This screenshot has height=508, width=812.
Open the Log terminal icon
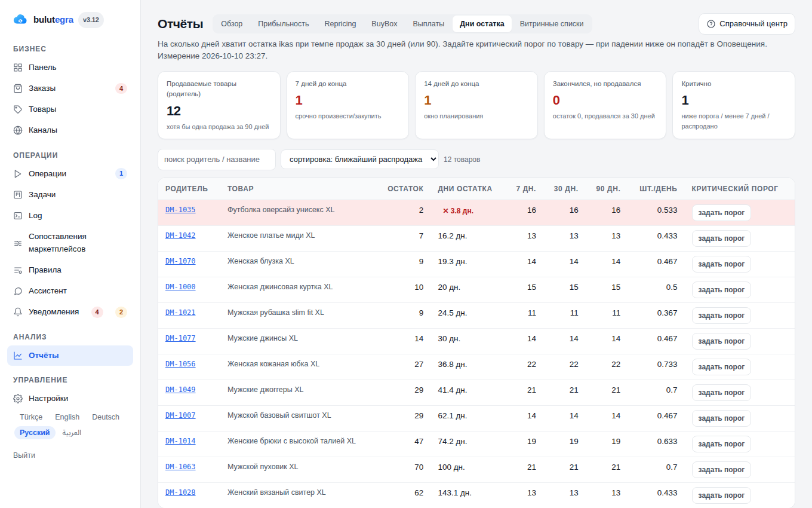pos(18,216)
